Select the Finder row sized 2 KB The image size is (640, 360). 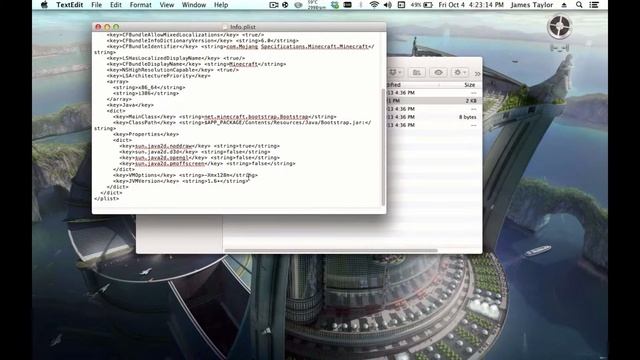[434, 101]
